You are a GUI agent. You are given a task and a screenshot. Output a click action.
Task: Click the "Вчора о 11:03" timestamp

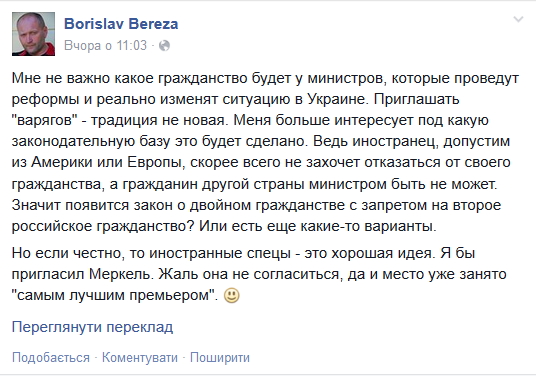pyautogui.click(x=106, y=45)
